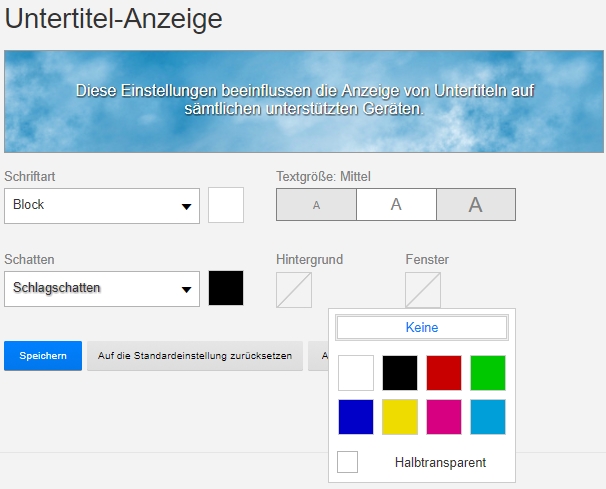Pick the black color in the popup palette
The image size is (606, 489).
tap(400, 373)
